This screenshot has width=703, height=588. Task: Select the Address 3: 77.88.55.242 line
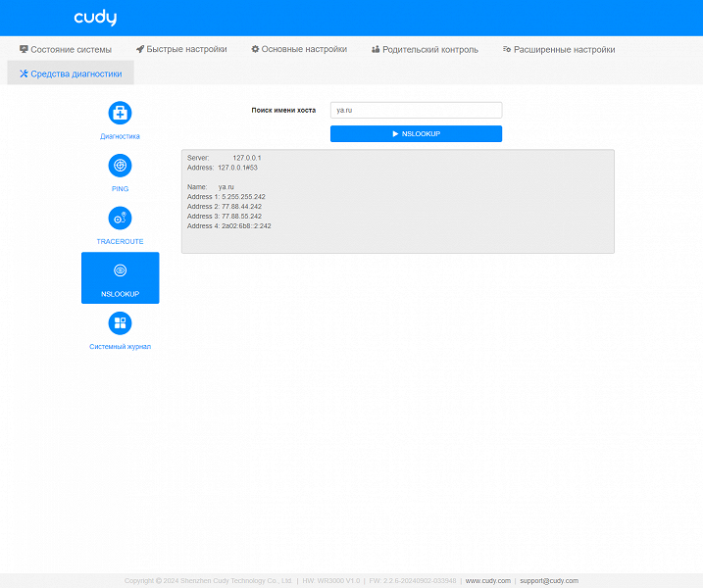tap(225, 216)
